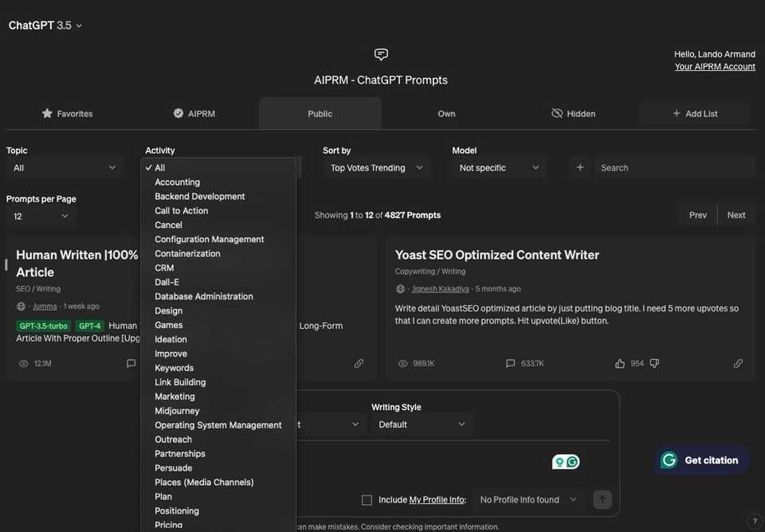Select the Public tab
Image resolution: width=765 pixels, height=532 pixels.
click(x=320, y=114)
